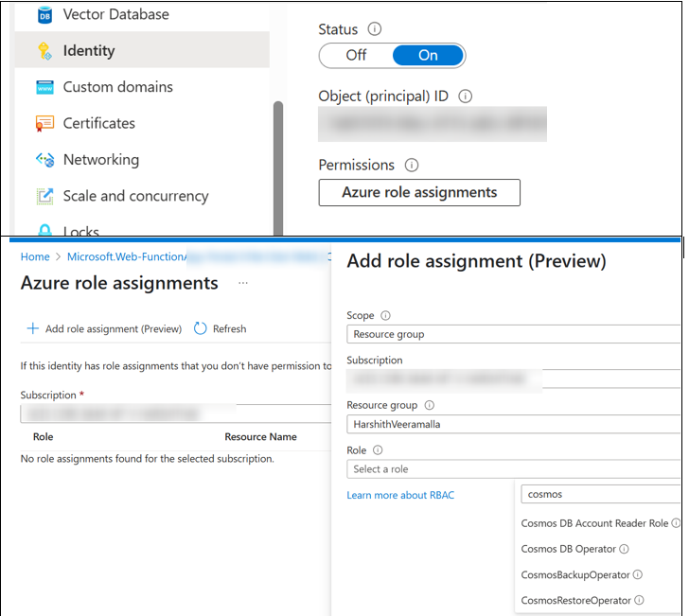
Task: Open the Resource group dropdown HarshithVeeramalla
Action: 513,425
